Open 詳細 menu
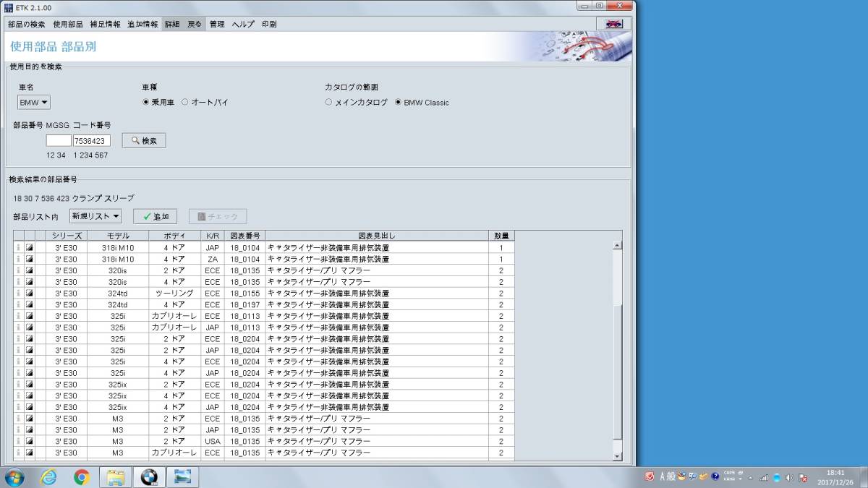The height and width of the screenshot is (488, 868). coord(172,24)
